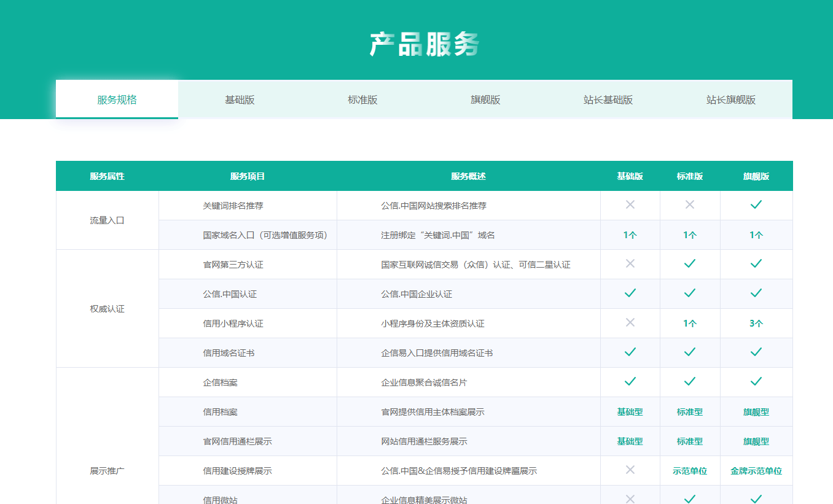
Task: Click the X icon for 信用微站 under 基础版
Action: pos(630,498)
